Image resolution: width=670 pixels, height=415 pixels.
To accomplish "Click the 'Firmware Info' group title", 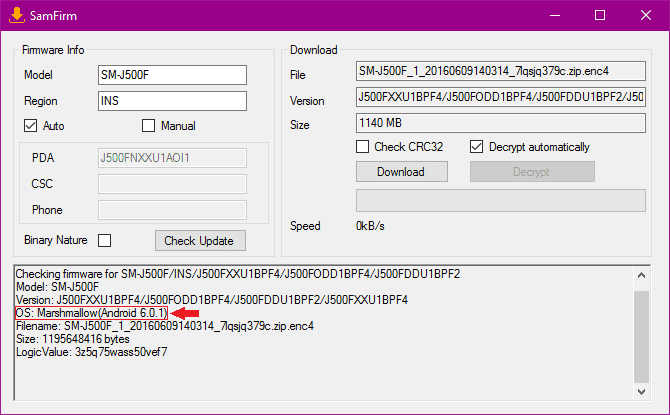I will [x=53, y=50].
